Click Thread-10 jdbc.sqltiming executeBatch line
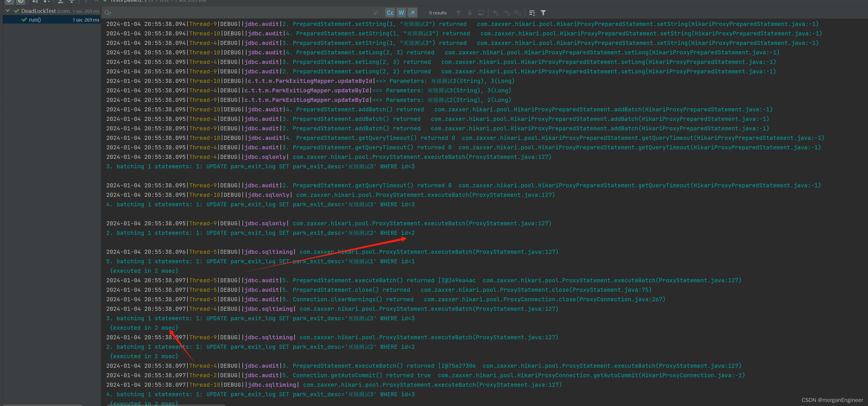Screen dimensions: 868x406 coord(334,384)
